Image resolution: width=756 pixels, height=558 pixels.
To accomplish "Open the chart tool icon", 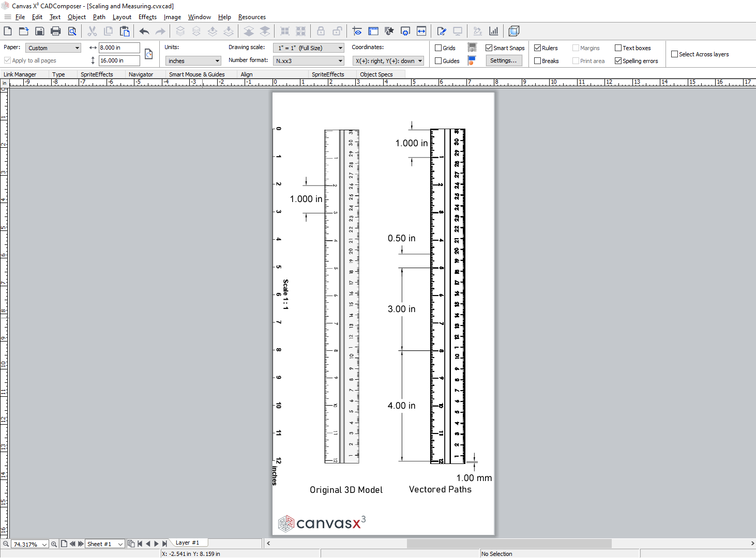I will click(494, 31).
